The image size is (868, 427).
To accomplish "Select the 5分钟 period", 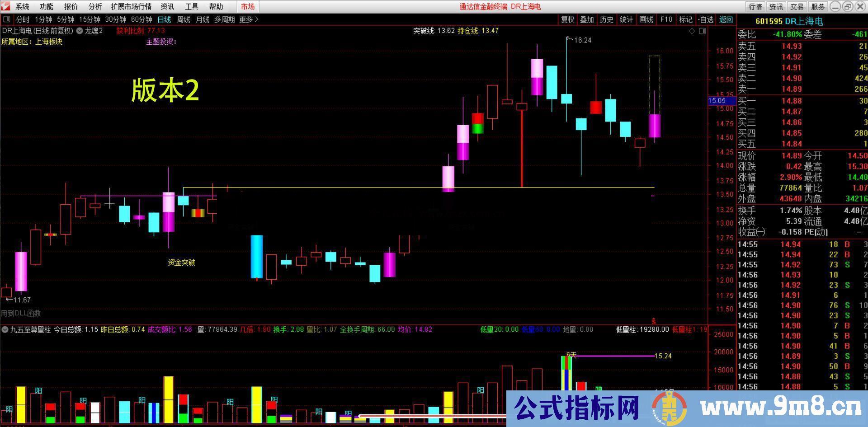I will [x=66, y=19].
